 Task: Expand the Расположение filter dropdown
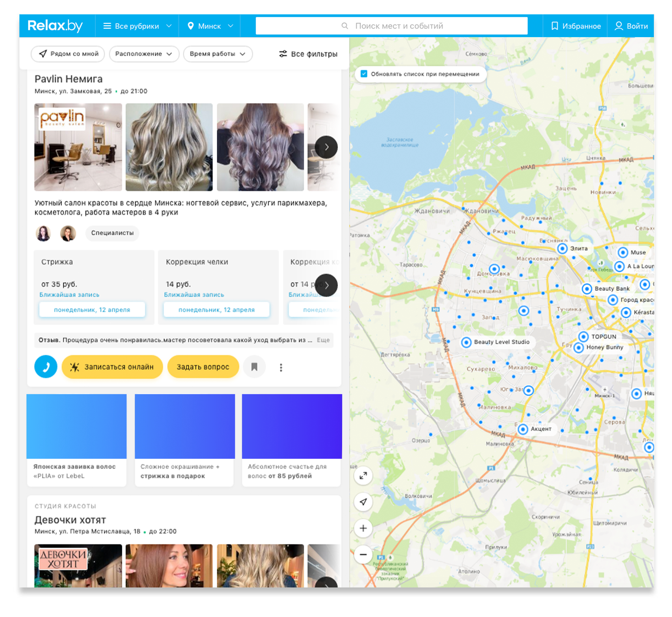[144, 54]
